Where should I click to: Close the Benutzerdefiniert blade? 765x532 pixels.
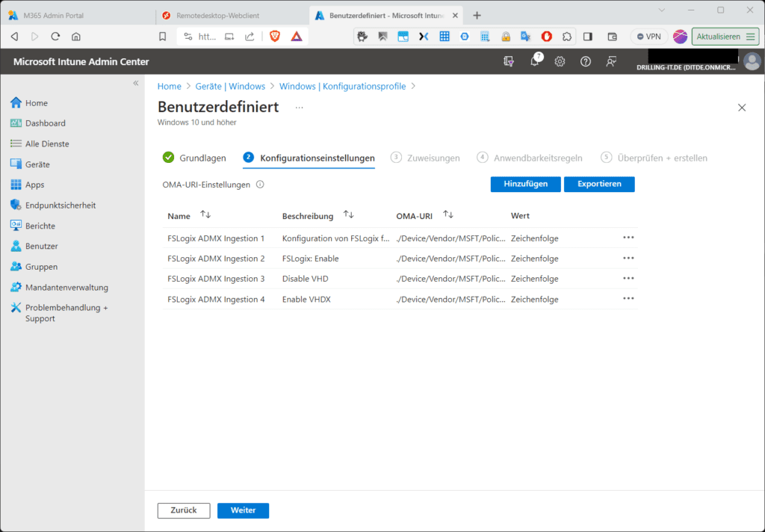point(742,108)
